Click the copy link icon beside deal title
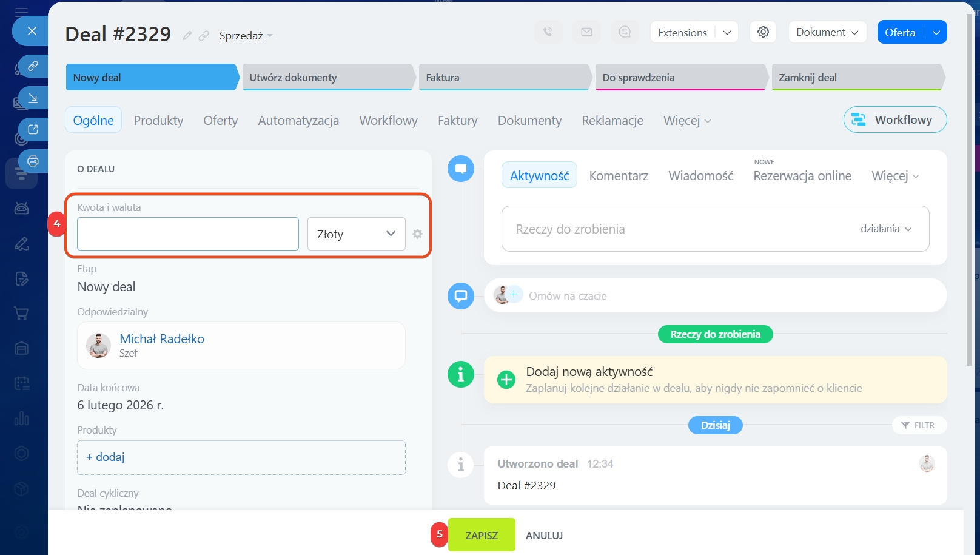 204,36
